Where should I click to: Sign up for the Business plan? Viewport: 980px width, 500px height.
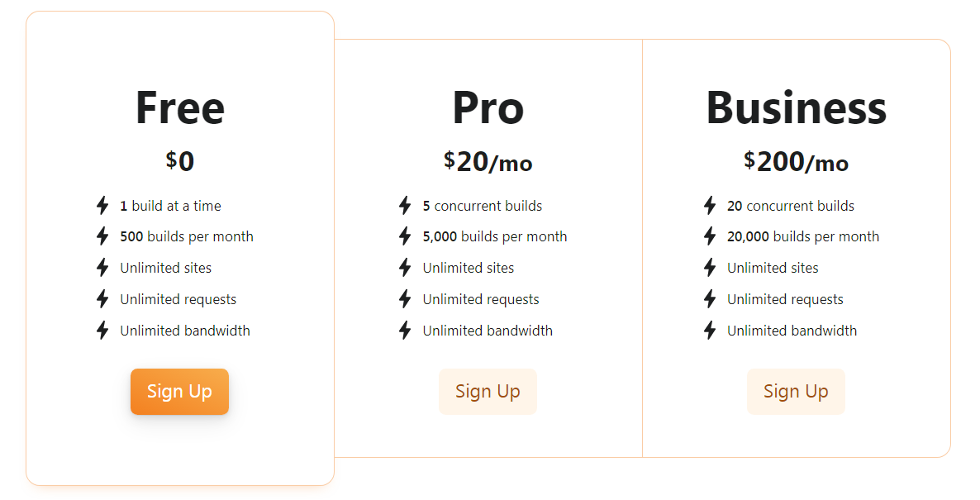click(796, 392)
